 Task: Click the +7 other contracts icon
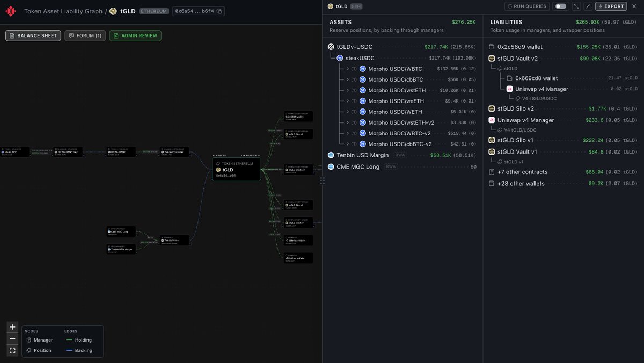492,172
